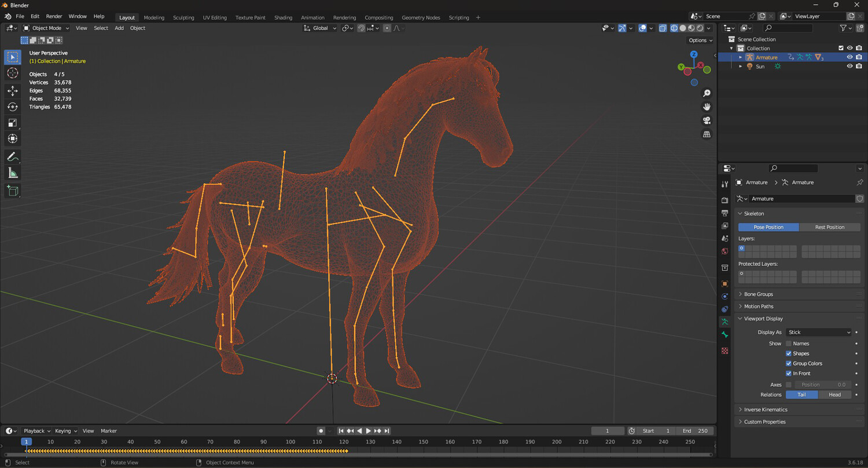Image resolution: width=868 pixels, height=468 pixels.
Task: Select the Measure tool
Action: [13, 173]
